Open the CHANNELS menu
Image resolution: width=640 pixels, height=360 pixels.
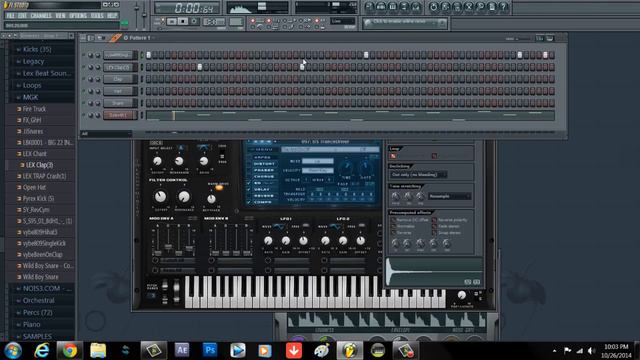coord(41,16)
